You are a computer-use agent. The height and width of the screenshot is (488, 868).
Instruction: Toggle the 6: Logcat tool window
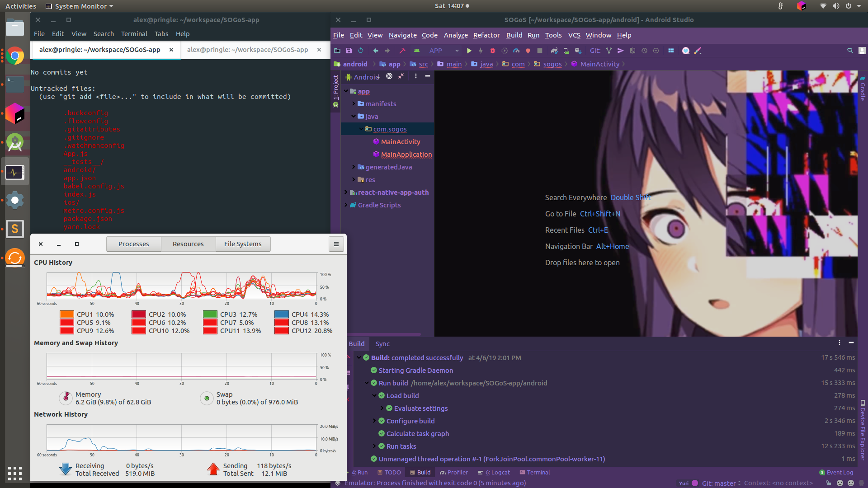[x=494, y=472]
